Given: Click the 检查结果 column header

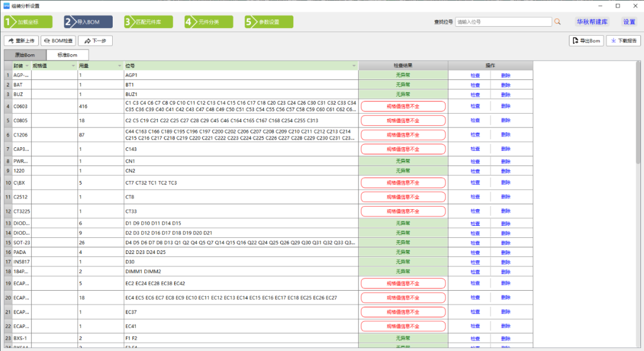Looking at the screenshot, I should coord(403,66).
